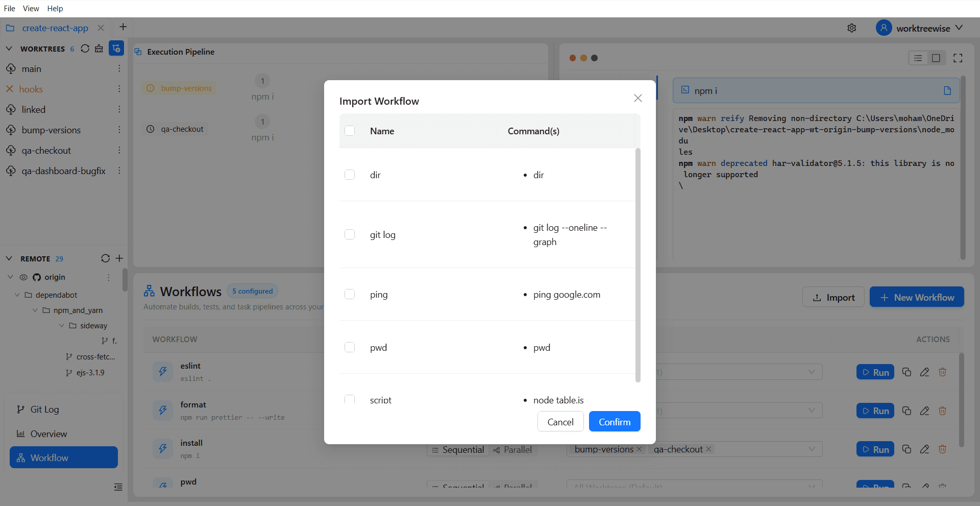Open settings gear icon
Image resolution: width=980 pixels, height=506 pixels.
851,28
